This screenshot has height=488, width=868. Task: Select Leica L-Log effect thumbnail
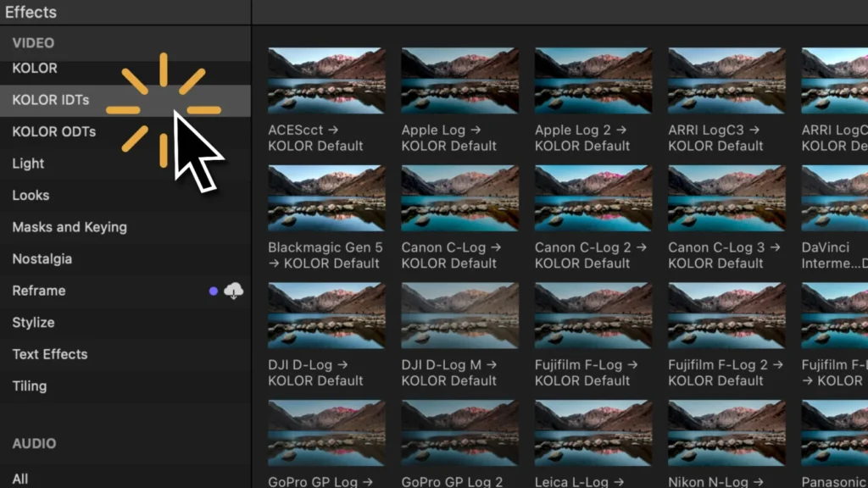pos(593,433)
